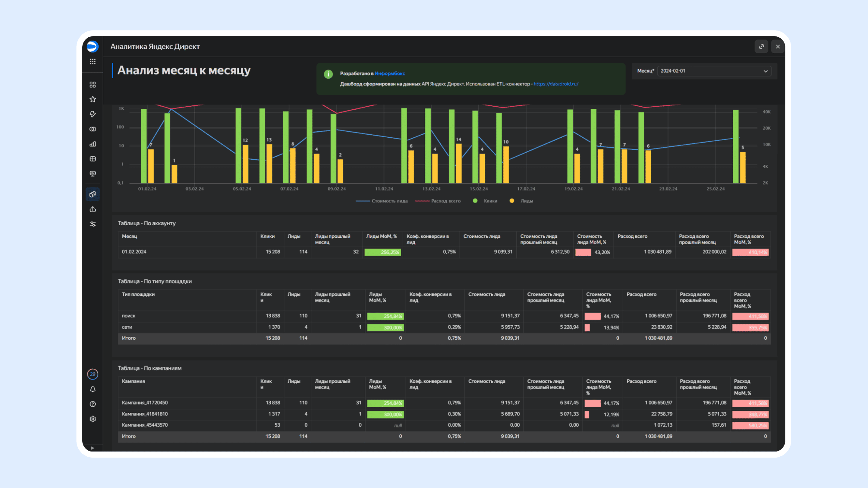This screenshot has width=868, height=488.
Task: Click the 9 039,31 value in account table
Action: point(503,252)
